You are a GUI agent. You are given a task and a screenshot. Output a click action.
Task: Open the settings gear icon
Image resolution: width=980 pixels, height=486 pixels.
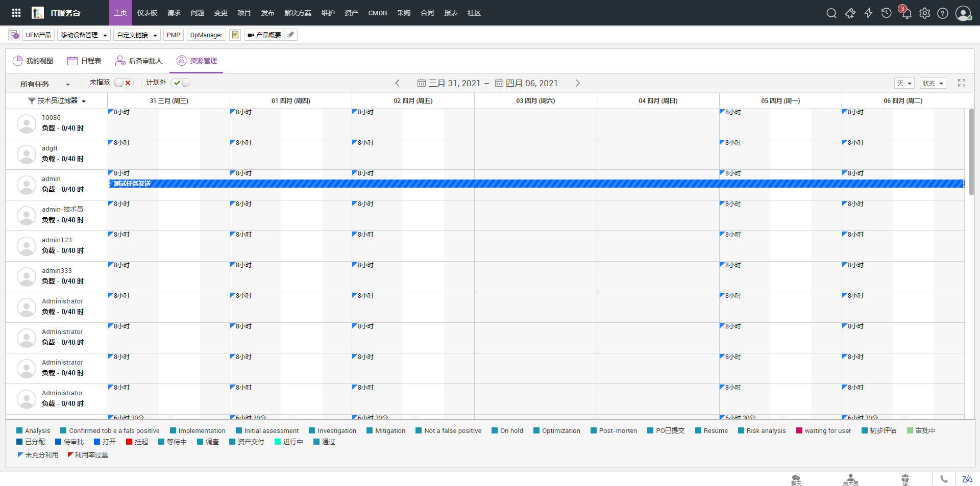click(924, 13)
